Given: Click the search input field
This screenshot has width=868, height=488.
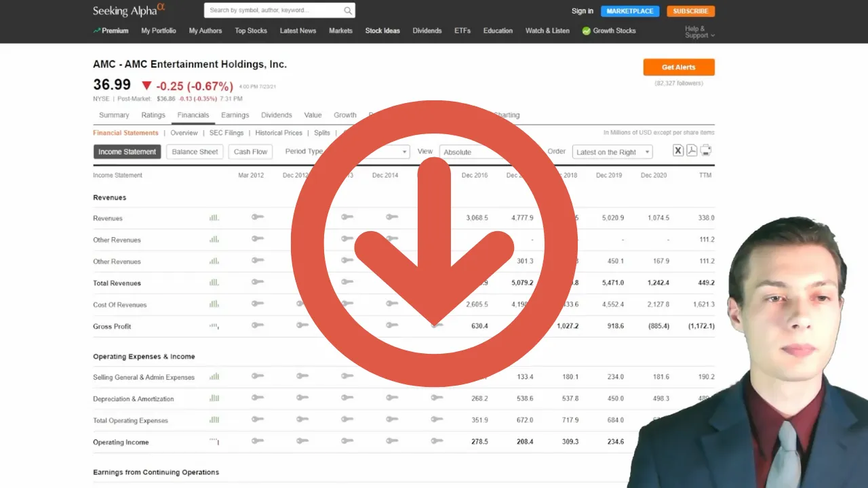Looking at the screenshot, I should 274,10.
